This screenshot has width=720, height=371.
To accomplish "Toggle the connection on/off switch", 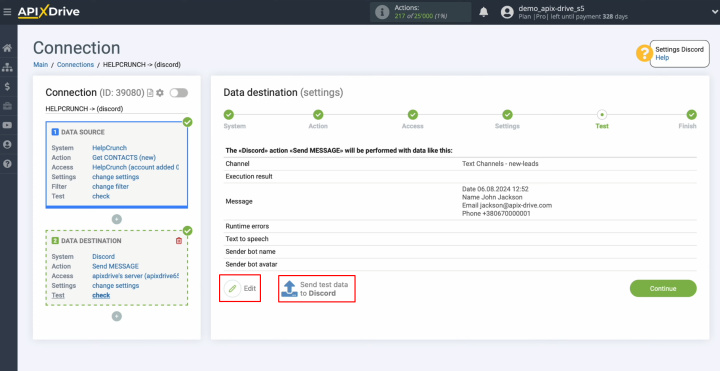I will coord(179,93).
